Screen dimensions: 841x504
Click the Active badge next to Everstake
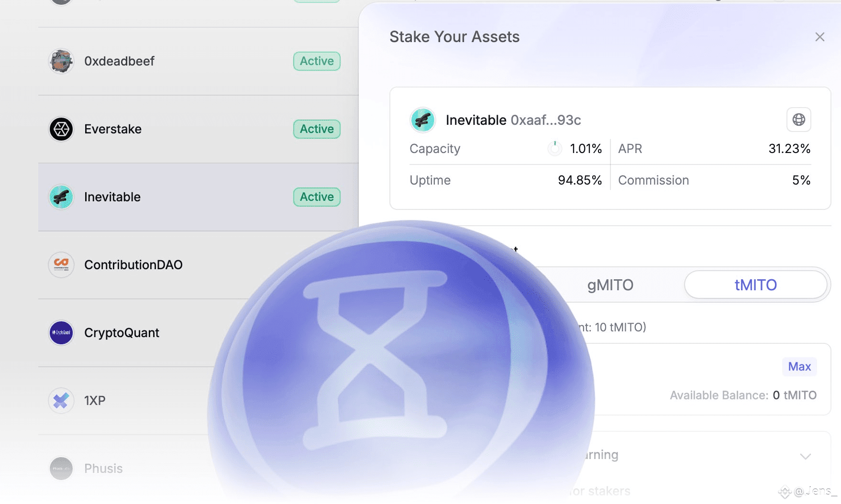pyautogui.click(x=317, y=129)
